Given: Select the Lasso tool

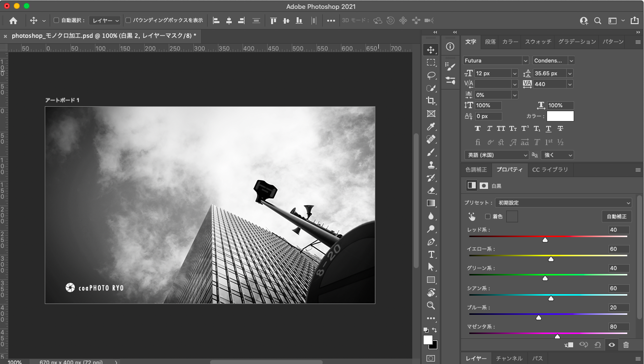Looking at the screenshot, I should pos(431,75).
